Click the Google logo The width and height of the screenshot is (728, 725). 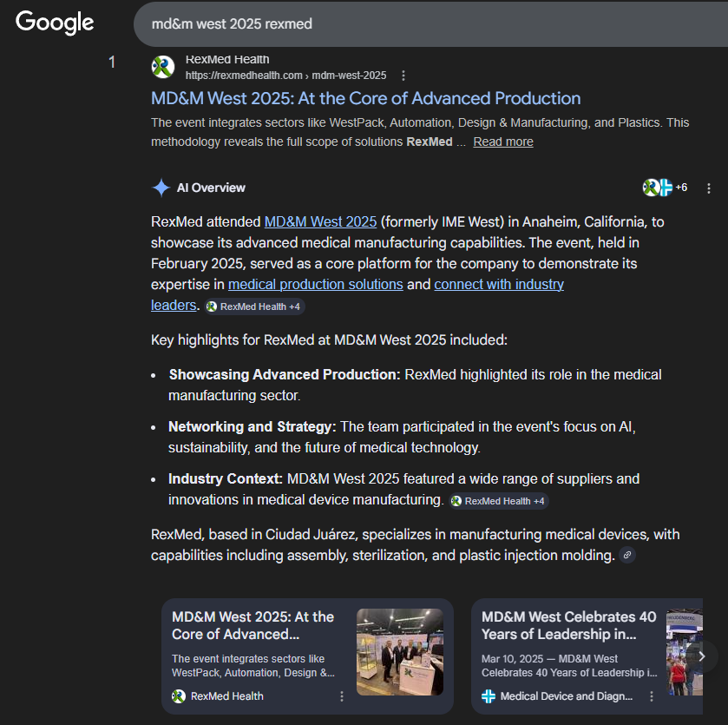(55, 23)
